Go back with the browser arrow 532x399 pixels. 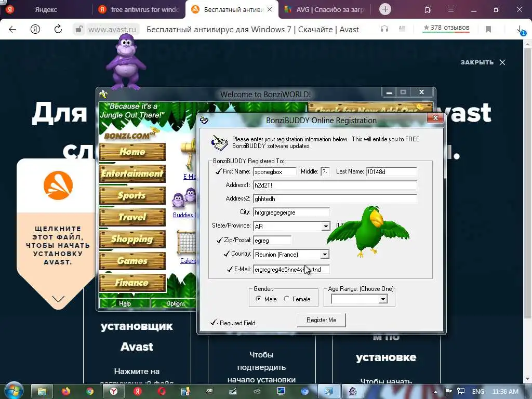12,30
